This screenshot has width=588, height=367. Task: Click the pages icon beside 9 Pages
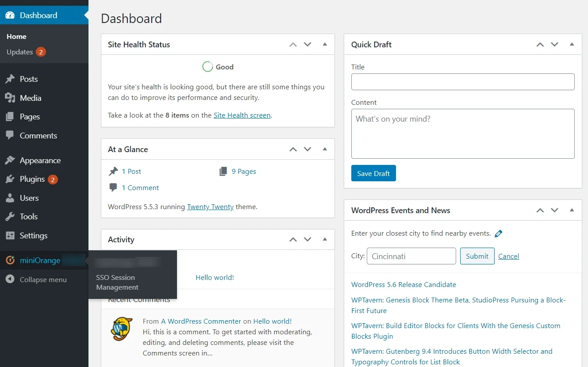click(x=223, y=171)
